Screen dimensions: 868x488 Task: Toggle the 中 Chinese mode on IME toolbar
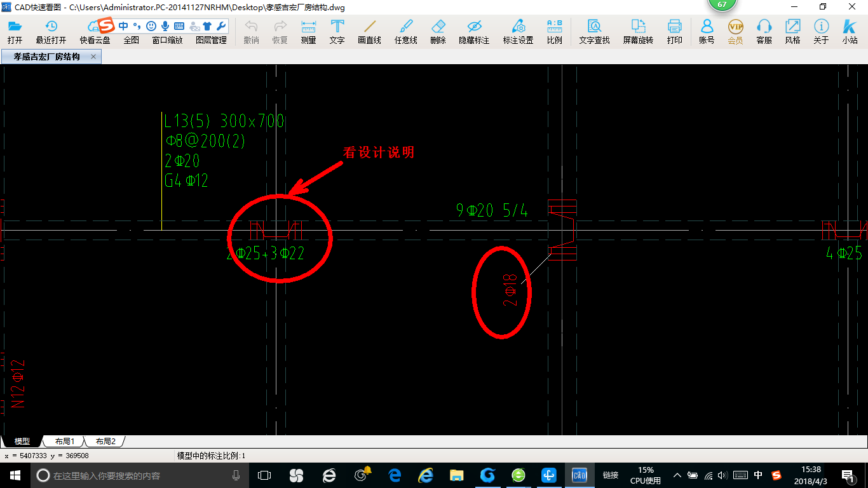[x=123, y=26]
